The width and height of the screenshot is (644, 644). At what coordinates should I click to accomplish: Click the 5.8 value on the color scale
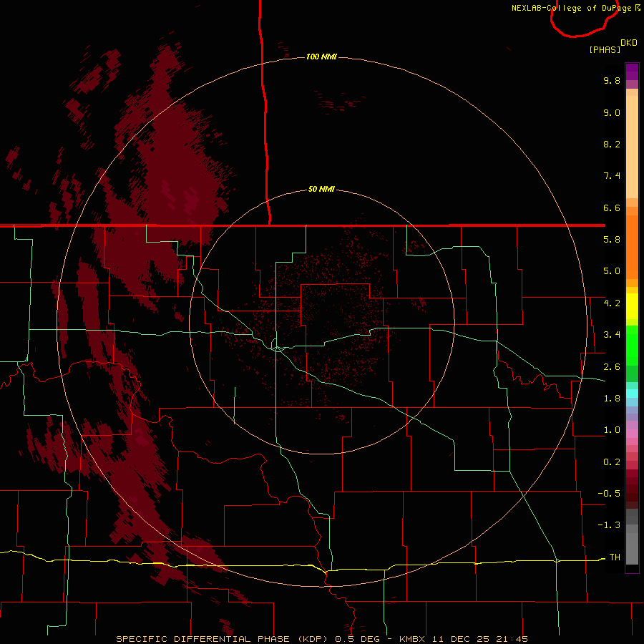(612, 240)
